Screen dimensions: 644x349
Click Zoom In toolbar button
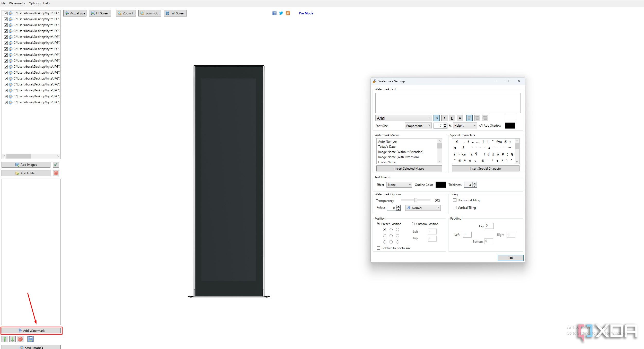click(126, 13)
